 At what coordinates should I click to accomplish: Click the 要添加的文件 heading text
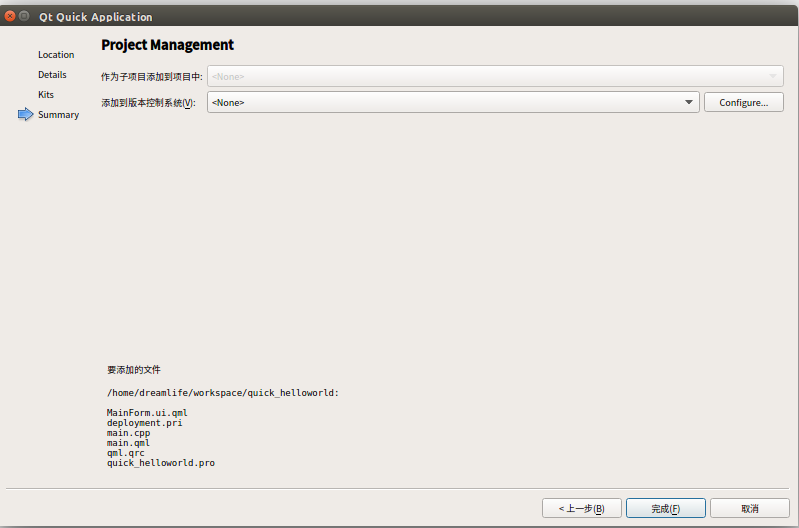click(134, 369)
